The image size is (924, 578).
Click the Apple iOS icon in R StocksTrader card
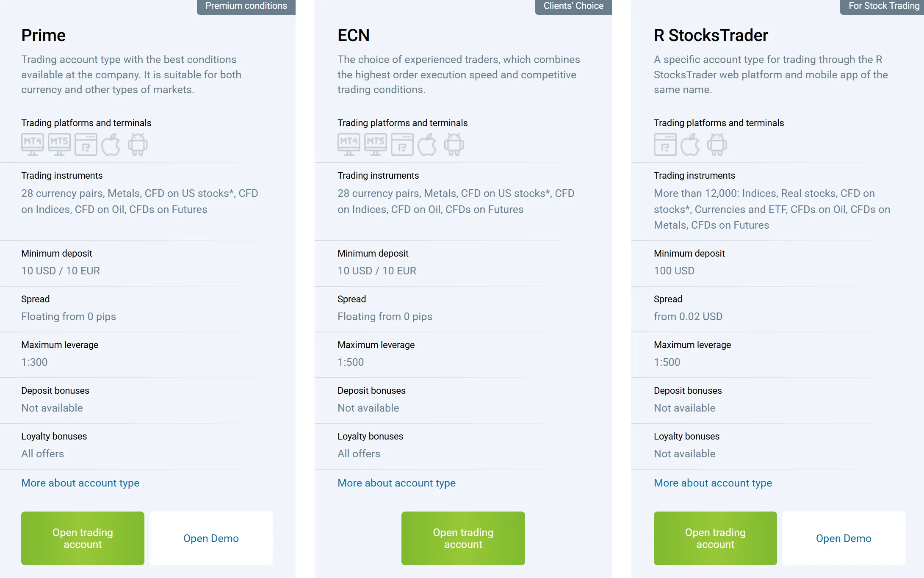pos(690,144)
